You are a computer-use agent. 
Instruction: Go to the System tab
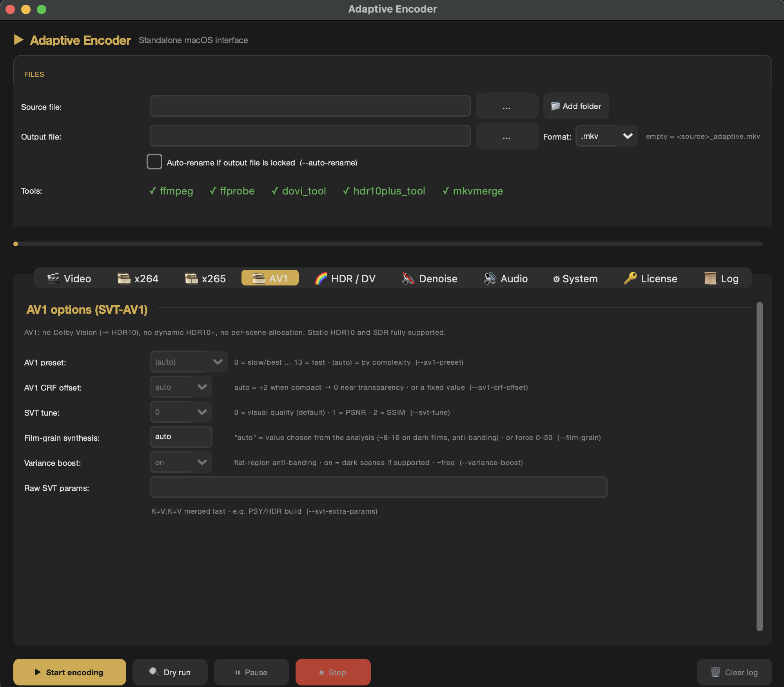click(575, 278)
